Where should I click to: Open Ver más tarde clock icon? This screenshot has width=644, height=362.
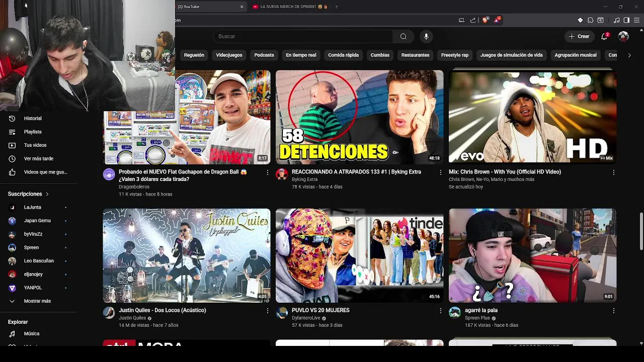click(x=12, y=158)
